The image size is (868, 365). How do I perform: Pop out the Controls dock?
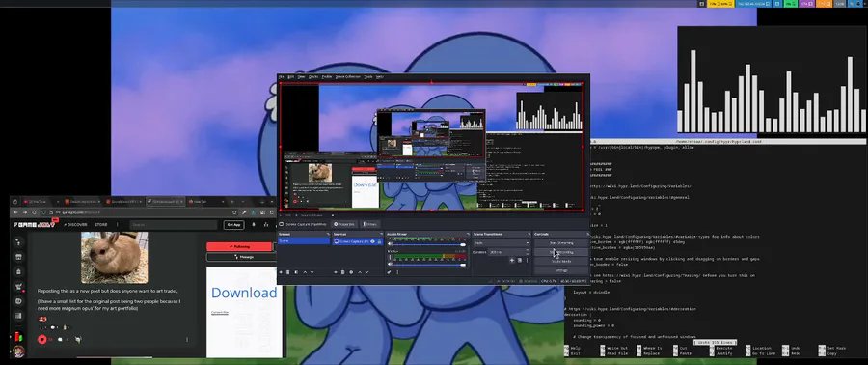pos(587,234)
